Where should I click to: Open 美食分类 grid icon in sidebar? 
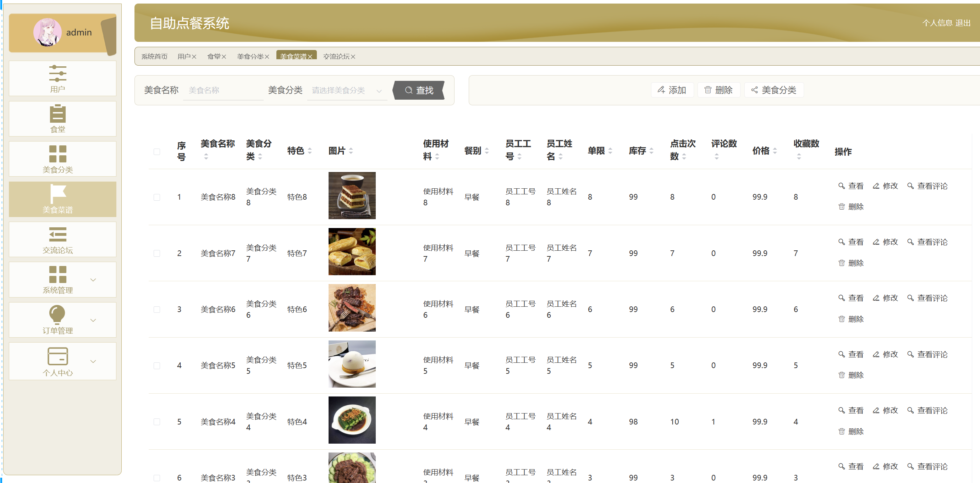[57, 154]
